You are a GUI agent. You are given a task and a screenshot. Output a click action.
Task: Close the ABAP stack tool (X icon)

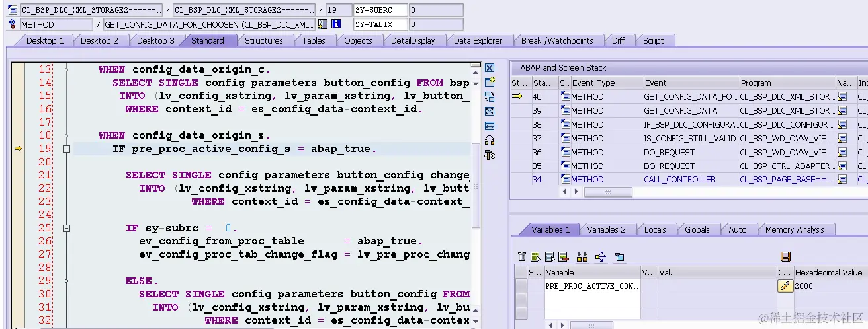490,68
